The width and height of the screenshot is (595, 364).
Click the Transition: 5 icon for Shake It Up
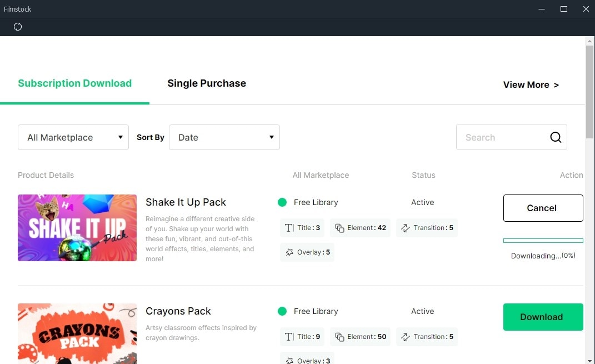coord(405,228)
